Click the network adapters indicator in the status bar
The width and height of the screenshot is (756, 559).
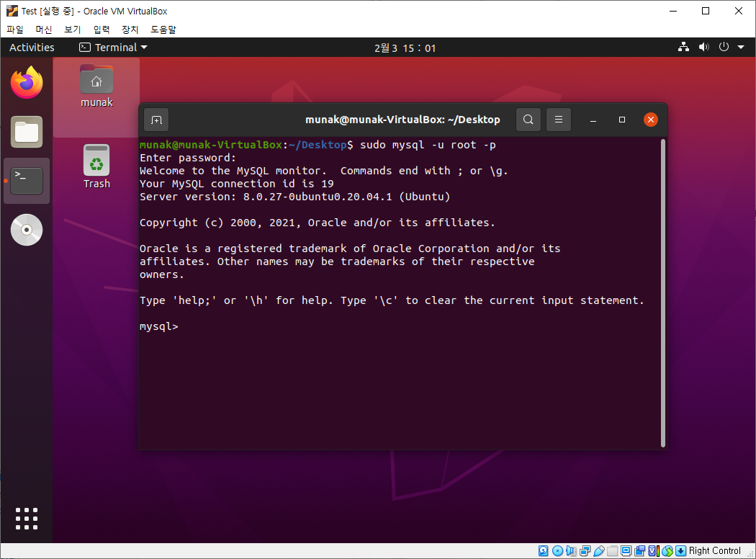click(585, 551)
